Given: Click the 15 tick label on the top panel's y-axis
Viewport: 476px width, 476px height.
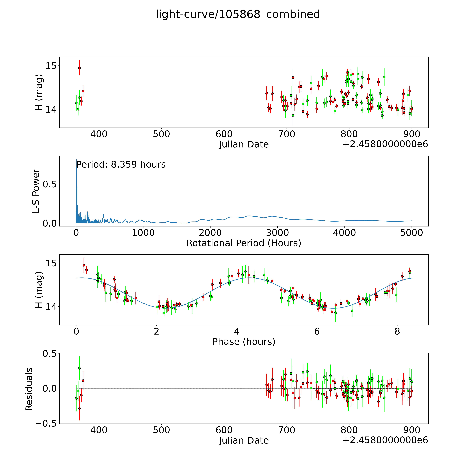Looking at the screenshot, I should tap(51, 66).
